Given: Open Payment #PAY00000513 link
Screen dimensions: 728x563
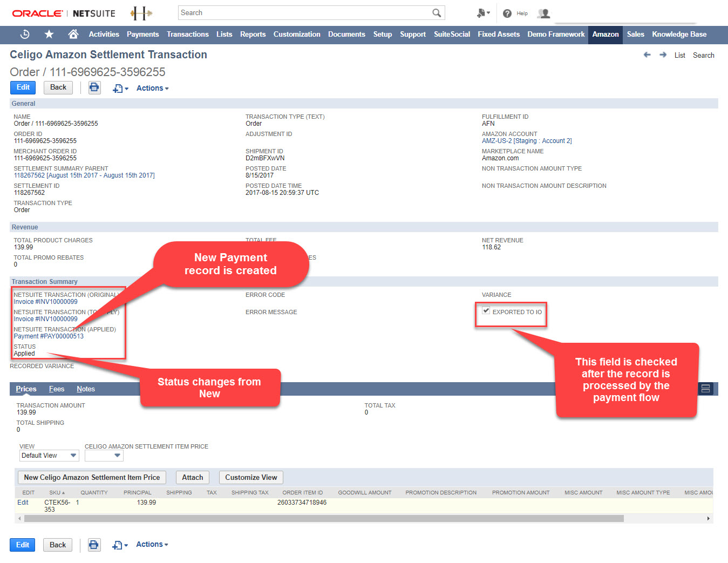Looking at the screenshot, I should point(49,336).
